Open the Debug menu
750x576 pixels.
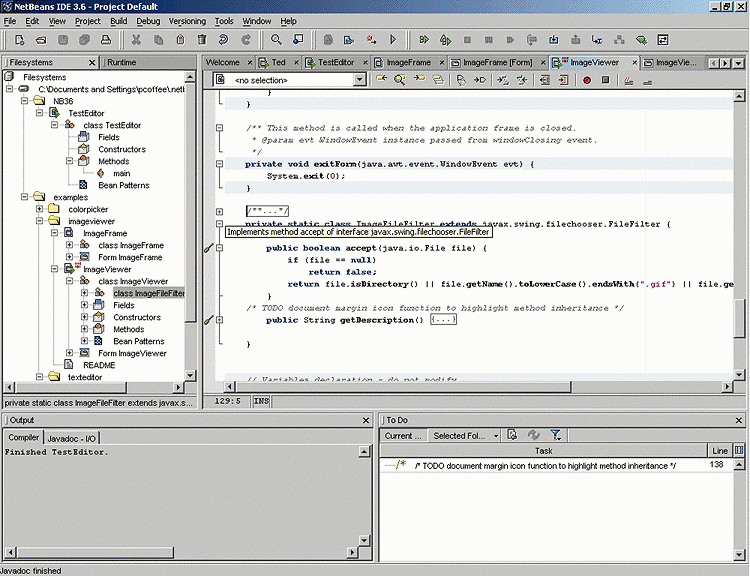coord(148,21)
